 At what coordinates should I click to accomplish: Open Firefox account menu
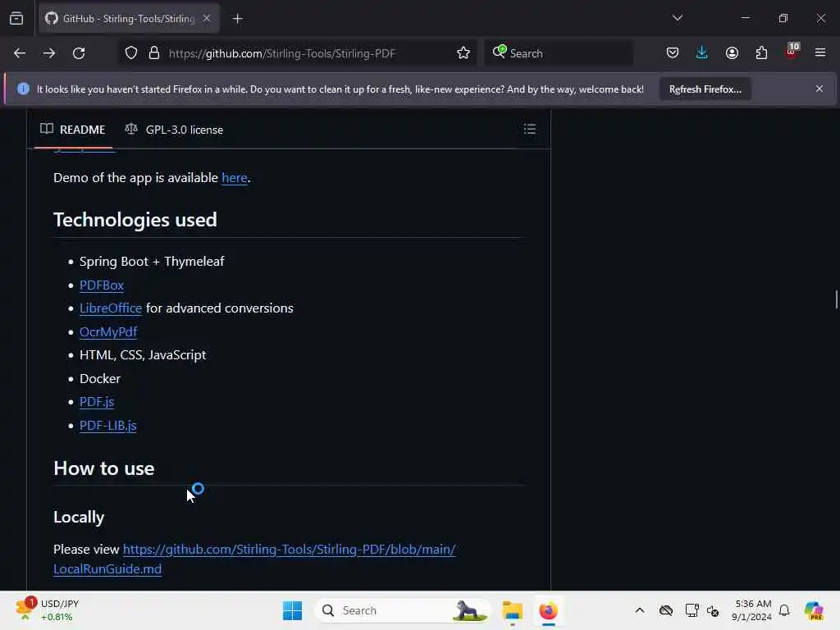[x=732, y=53]
